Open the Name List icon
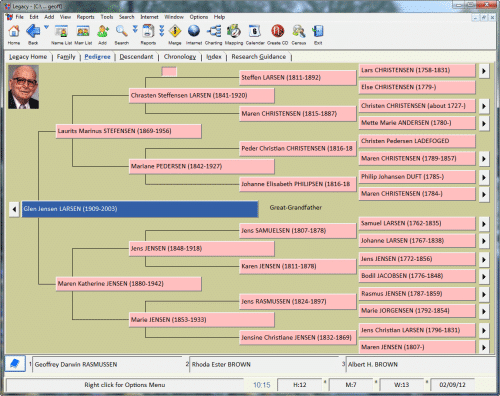This screenshot has height=396, width=500. (61, 31)
